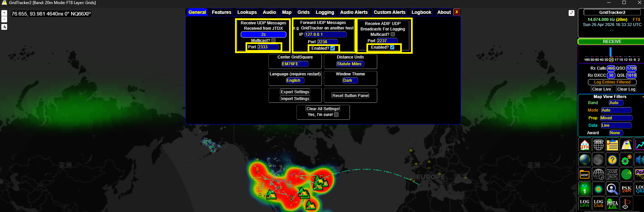
Task: Click the QTH home icon
Action: tap(585, 145)
